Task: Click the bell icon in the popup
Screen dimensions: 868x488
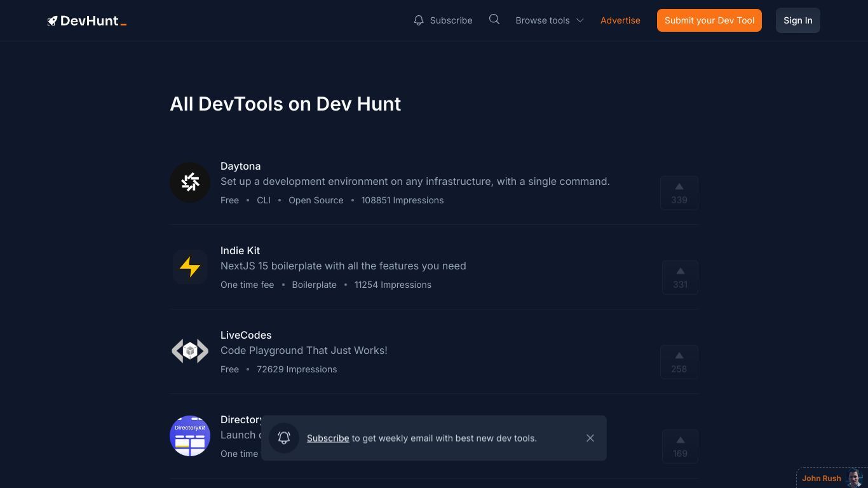Action: [x=284, y=438]
